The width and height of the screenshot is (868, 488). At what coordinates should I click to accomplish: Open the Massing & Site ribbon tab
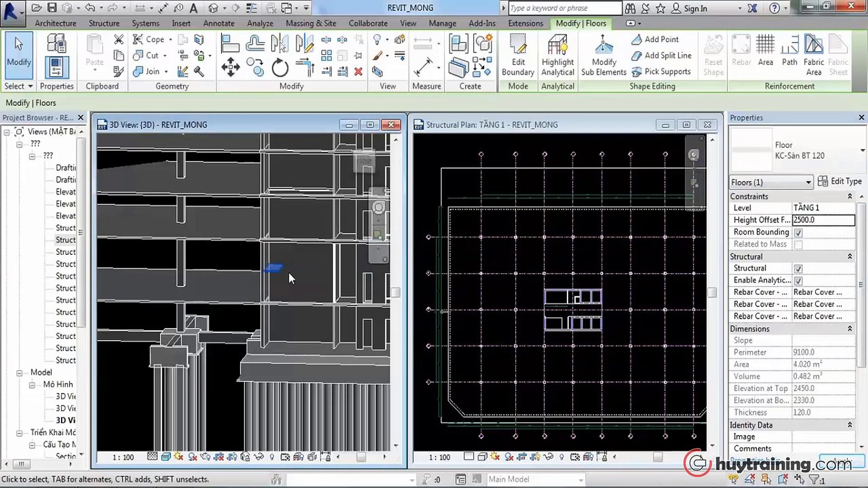[x=311, y=23]
